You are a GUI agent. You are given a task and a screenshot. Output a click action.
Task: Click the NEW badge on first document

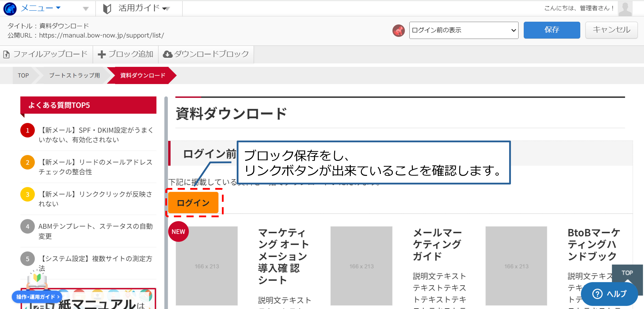coord(178,232)
